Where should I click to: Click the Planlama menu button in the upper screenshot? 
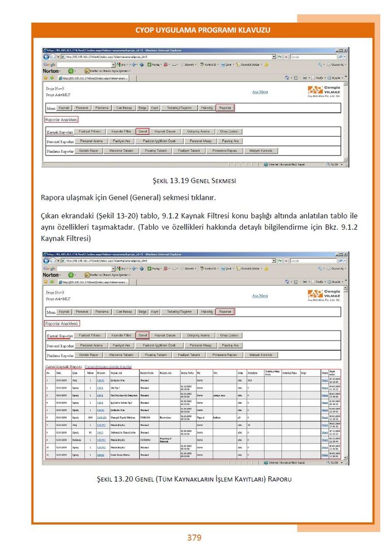(x=102, y=108)
